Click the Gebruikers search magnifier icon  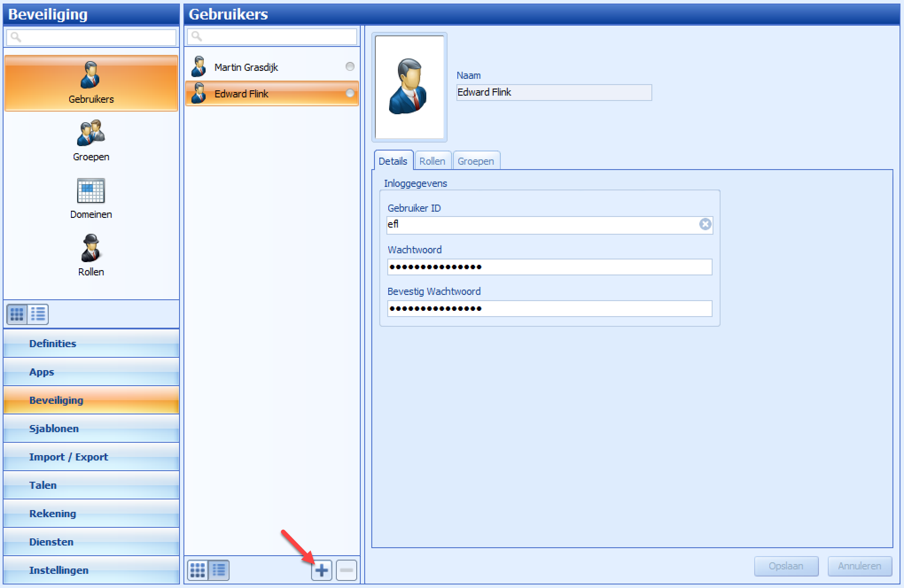(x=197, y=36)
